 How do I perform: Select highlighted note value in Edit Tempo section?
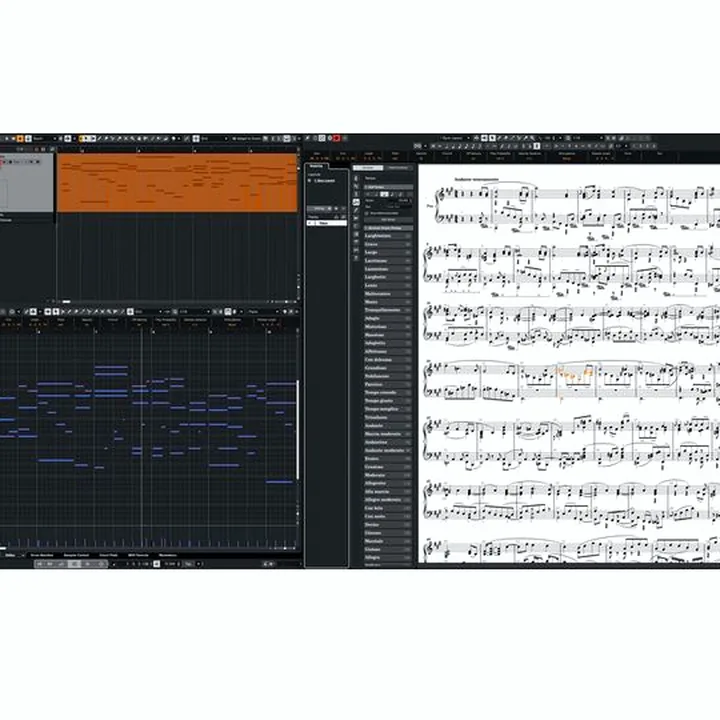385,194
